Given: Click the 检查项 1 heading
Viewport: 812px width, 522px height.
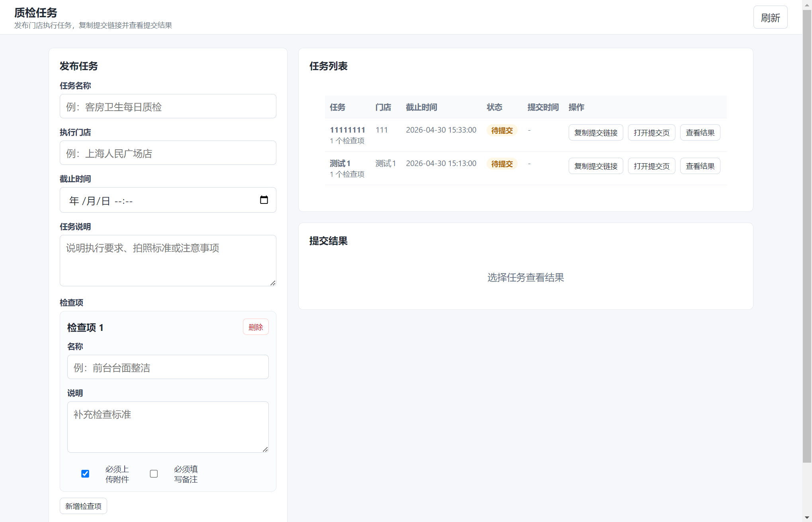Looking at the screenshot, I should (86, 328).
